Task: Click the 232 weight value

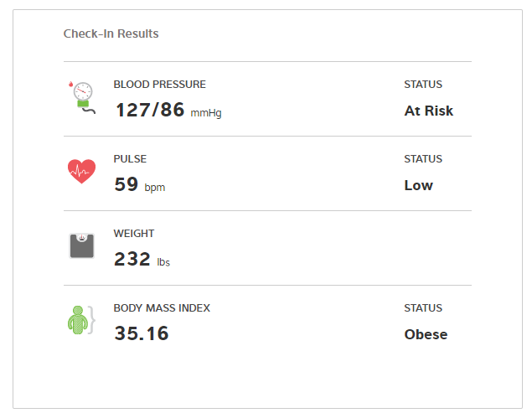Action: tap(132, 259)
